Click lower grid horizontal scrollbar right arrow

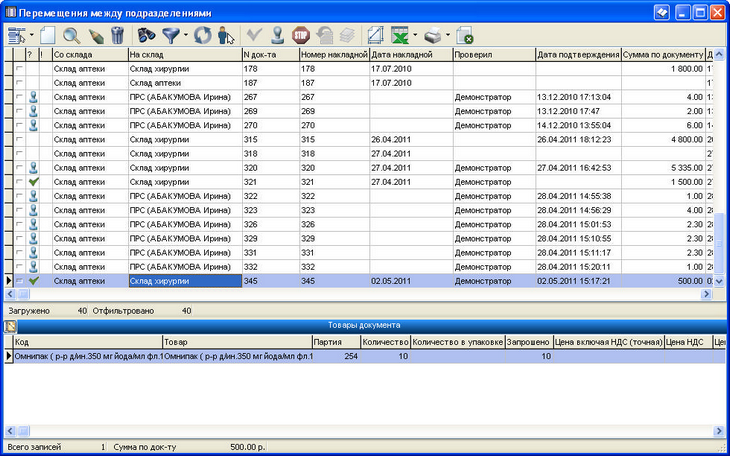pyautogui.click(x=719, y=431)
